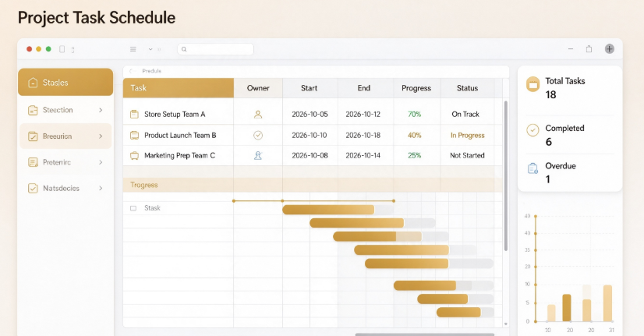Go back with the Predule arrow
The image size is (644, 336).
(133, 71)
